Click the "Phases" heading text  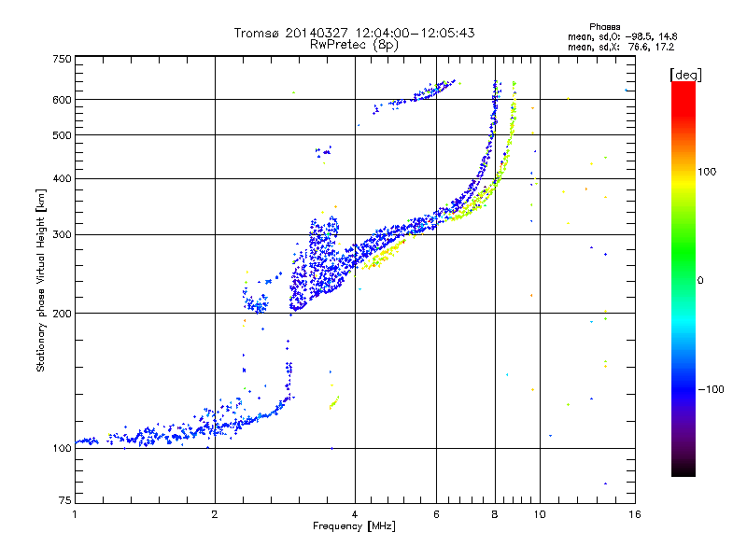[604, 27]
